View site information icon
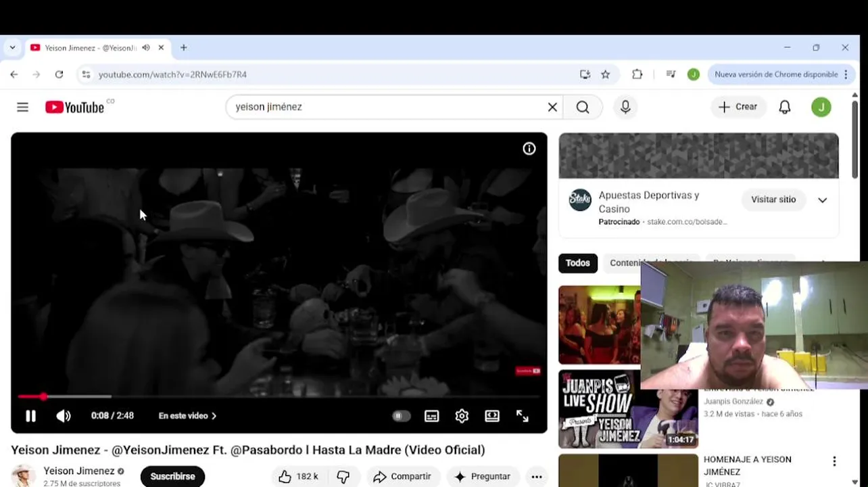The width and height of the screenshot is (868, 487). pyautogui.click(x=86, y=74)
